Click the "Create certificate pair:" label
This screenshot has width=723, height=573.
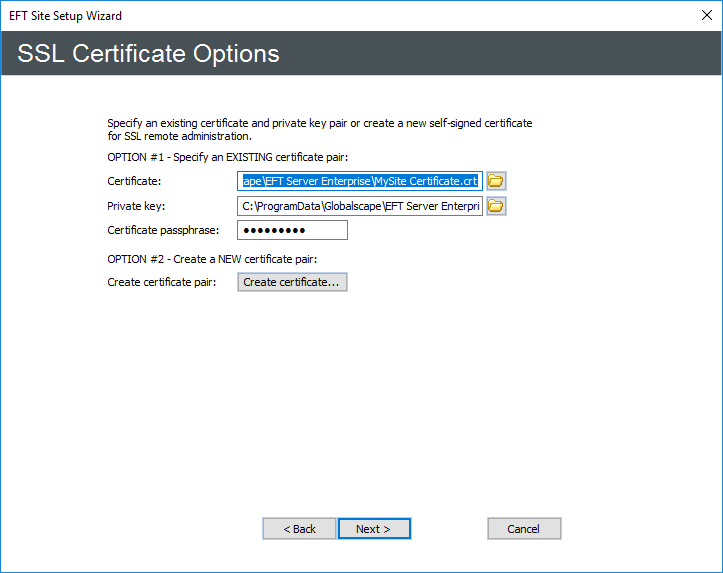click(161, 282)
